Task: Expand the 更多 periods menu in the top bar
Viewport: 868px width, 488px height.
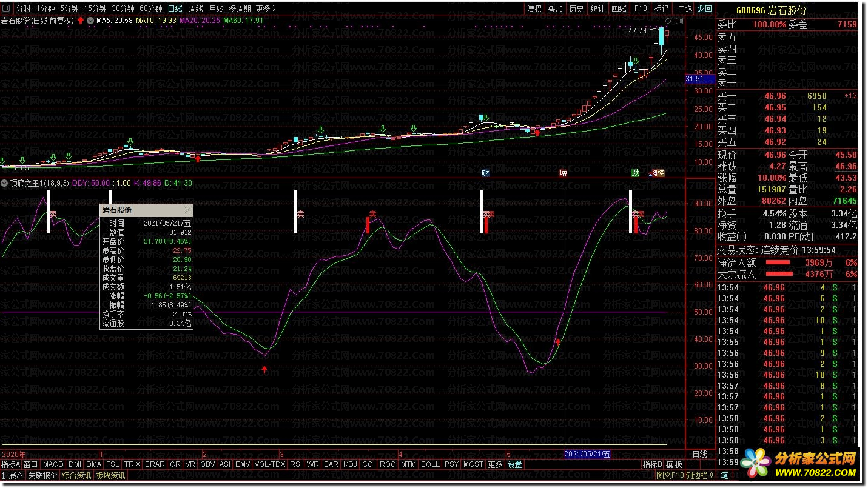Action: [x=266, y=9]
